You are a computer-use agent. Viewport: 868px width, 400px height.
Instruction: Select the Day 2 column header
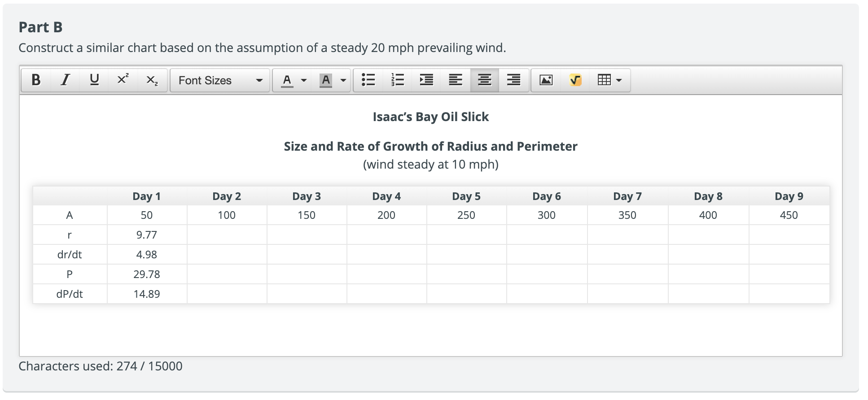point(227,196)
